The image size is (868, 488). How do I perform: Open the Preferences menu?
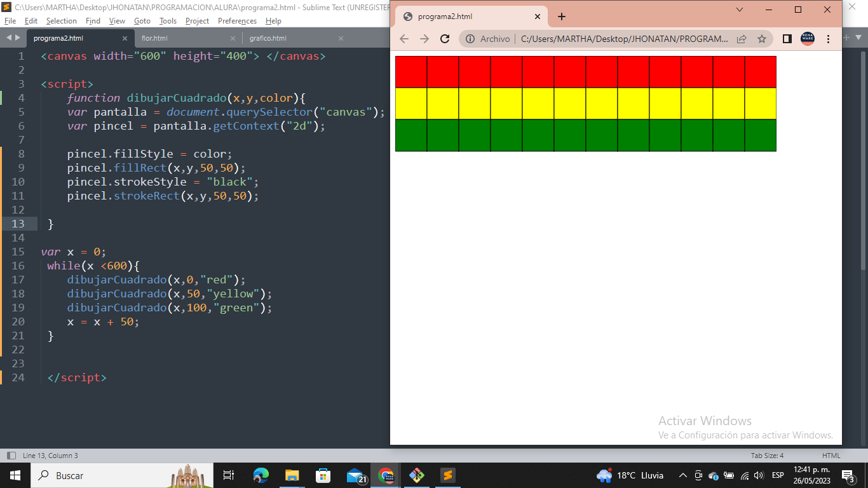tap(237, 21)
